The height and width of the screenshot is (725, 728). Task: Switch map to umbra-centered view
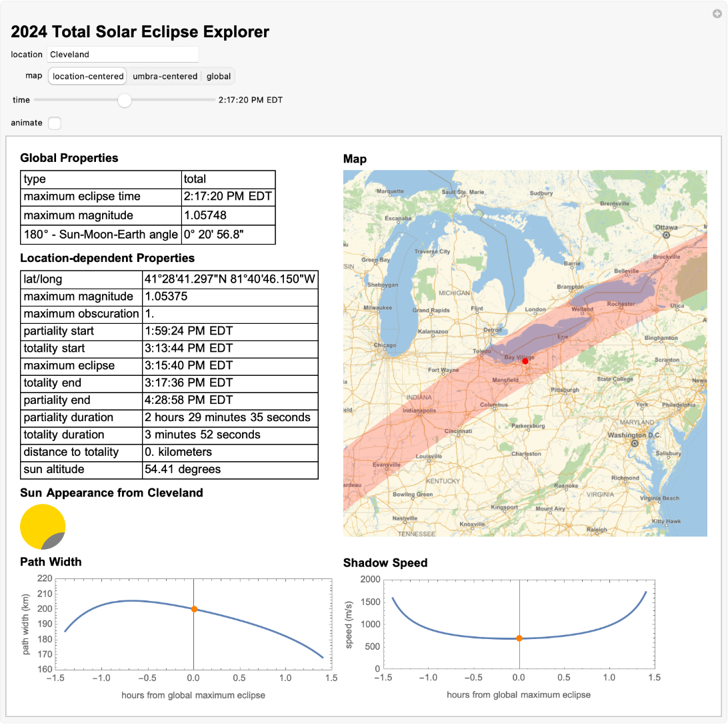[x=165, y=76]
